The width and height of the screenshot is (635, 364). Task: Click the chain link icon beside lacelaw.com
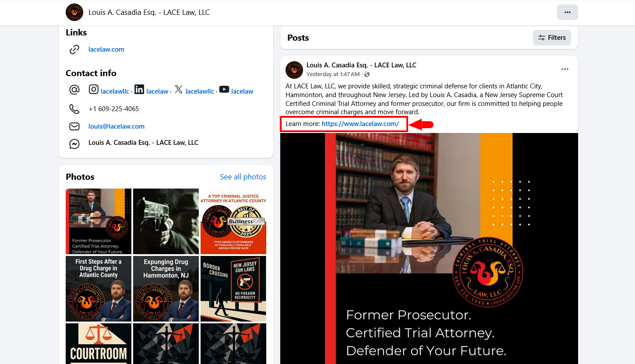74,49
